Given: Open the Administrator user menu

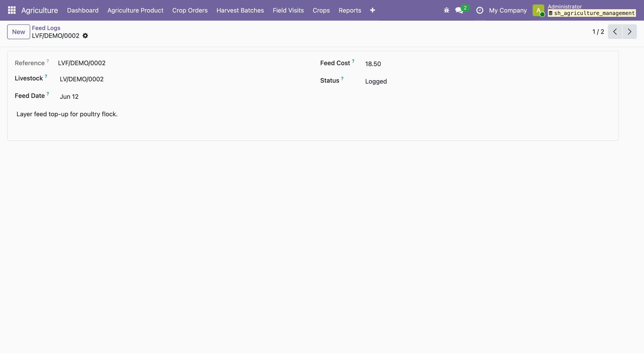Looking at the screenshot, I should click(584, 10).
